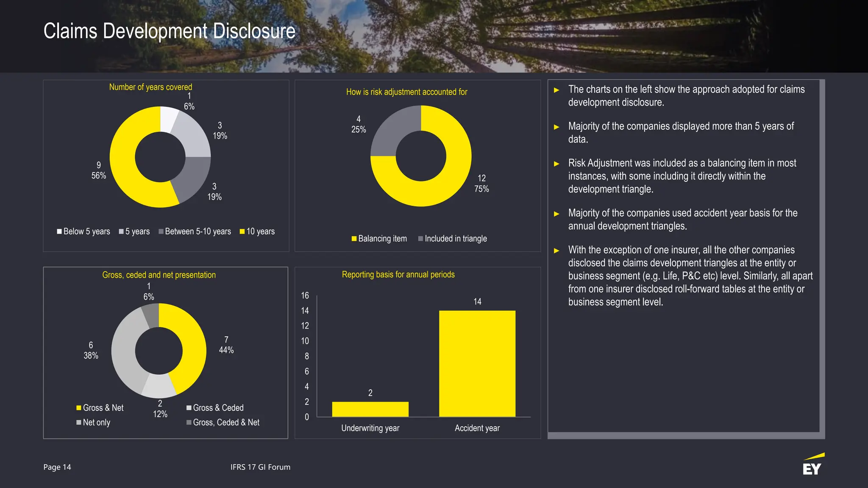Viewport: 868px width, 488px height.
Task: Click the IFRS 17 GI Forum footer text
Action: [260, 467]
